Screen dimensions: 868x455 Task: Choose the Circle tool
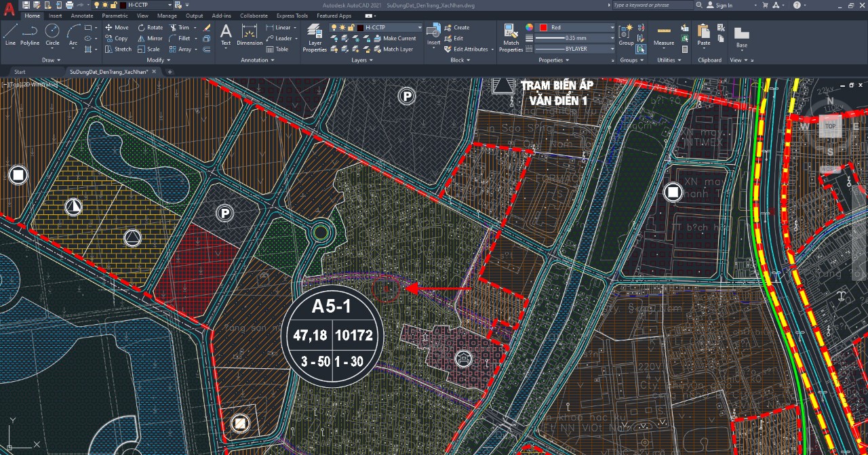tap(52, 34)
